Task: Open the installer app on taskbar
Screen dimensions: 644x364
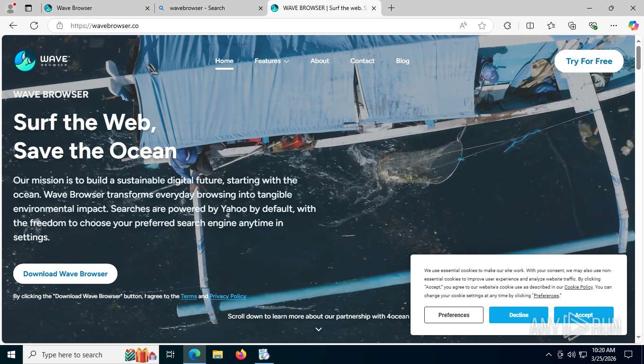Action: 264,355
